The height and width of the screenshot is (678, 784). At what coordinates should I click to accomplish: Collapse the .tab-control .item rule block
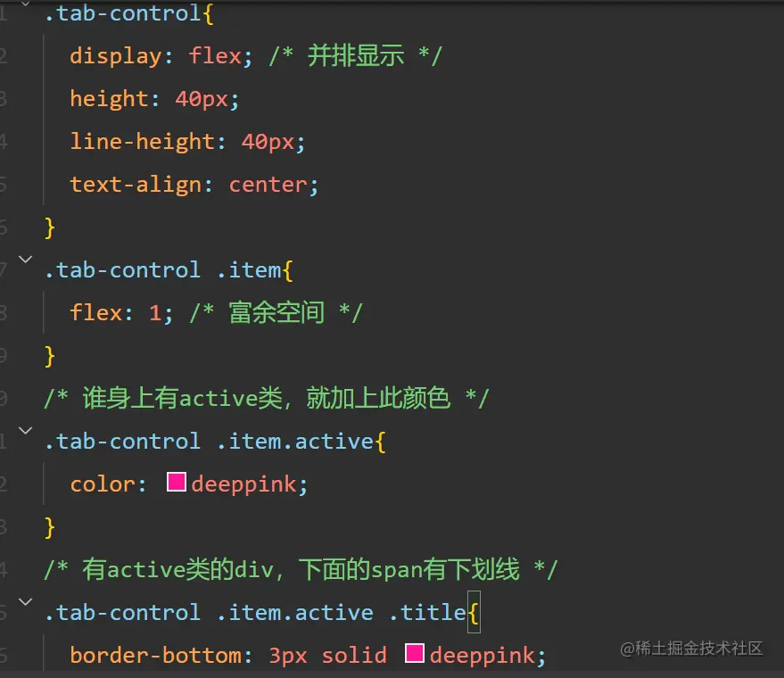pyautogui.click(x=26, y=259)
